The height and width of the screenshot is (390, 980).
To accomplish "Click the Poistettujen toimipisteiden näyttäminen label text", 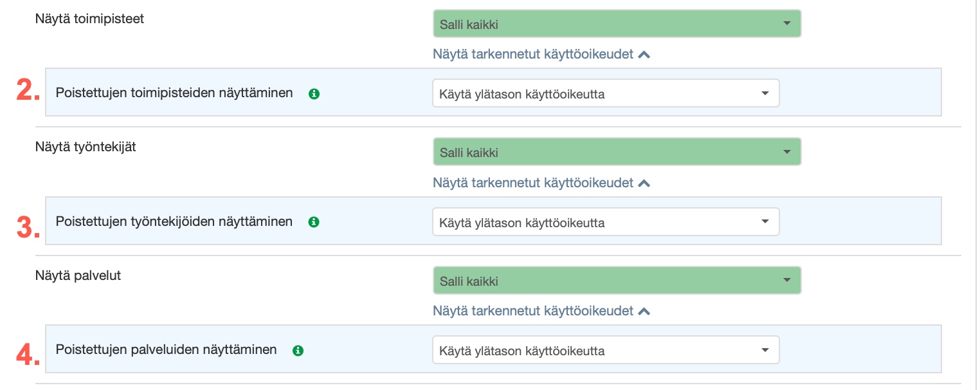I will [x=174, y=93].
